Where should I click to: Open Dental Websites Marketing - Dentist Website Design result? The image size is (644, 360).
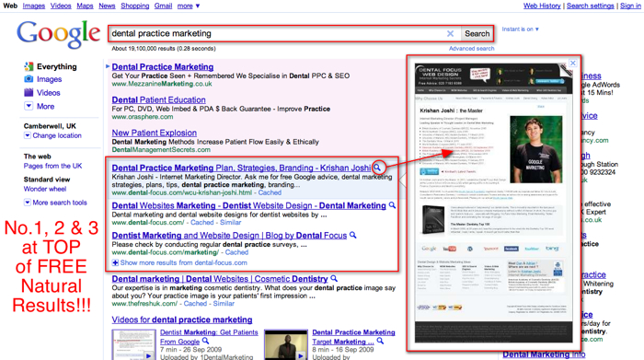(249, 205)
